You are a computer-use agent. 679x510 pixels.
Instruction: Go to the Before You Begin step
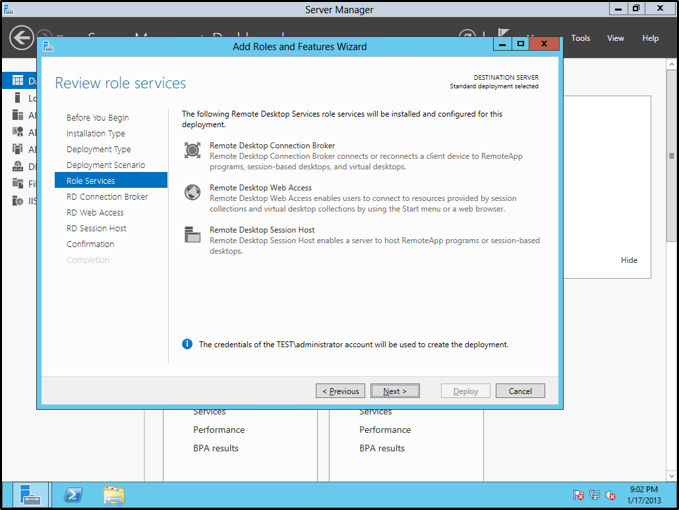tap(97, 118)
